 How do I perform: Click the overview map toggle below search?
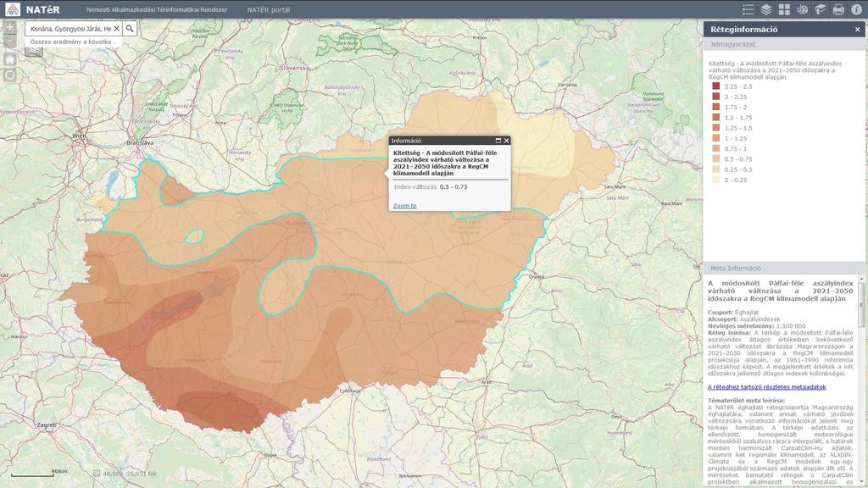point(34,51)
